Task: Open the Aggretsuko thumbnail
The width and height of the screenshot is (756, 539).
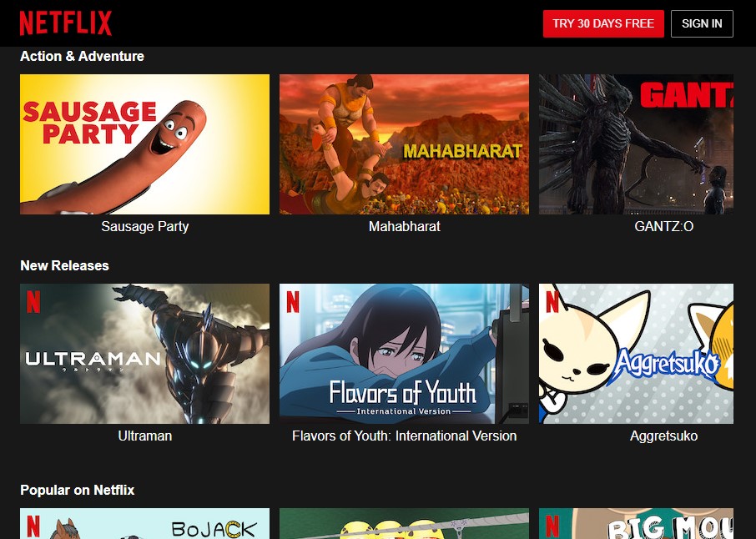Action: click(x=636, y=354)
